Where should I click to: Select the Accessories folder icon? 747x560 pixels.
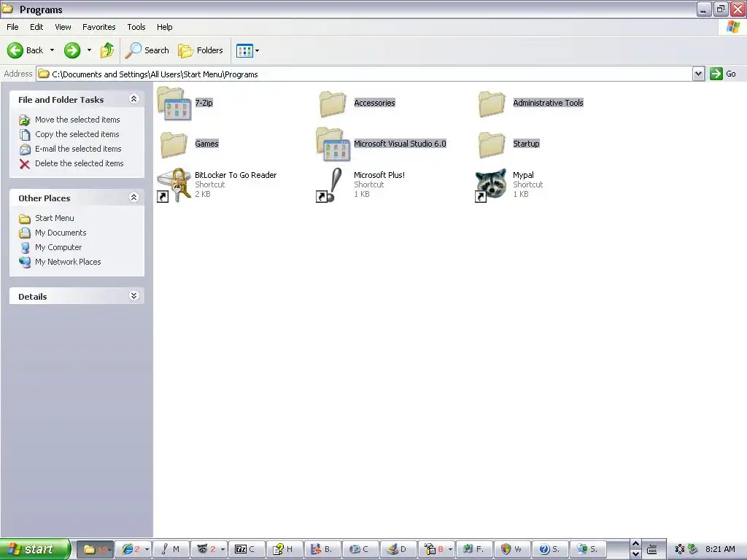[x=333, y=104]
